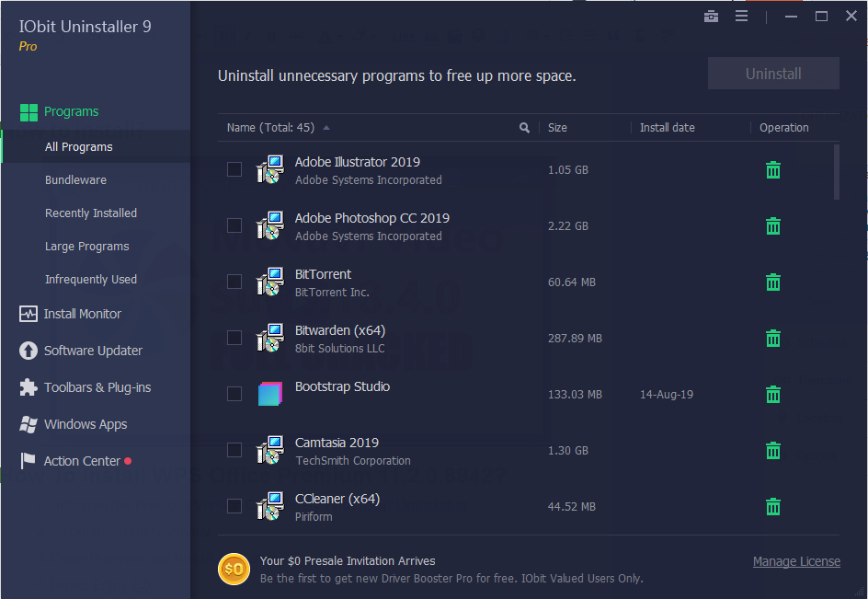Click trash icon for Adobe Illustrator 2019
Screen dimensions: 868x599
tap(772, 170)
